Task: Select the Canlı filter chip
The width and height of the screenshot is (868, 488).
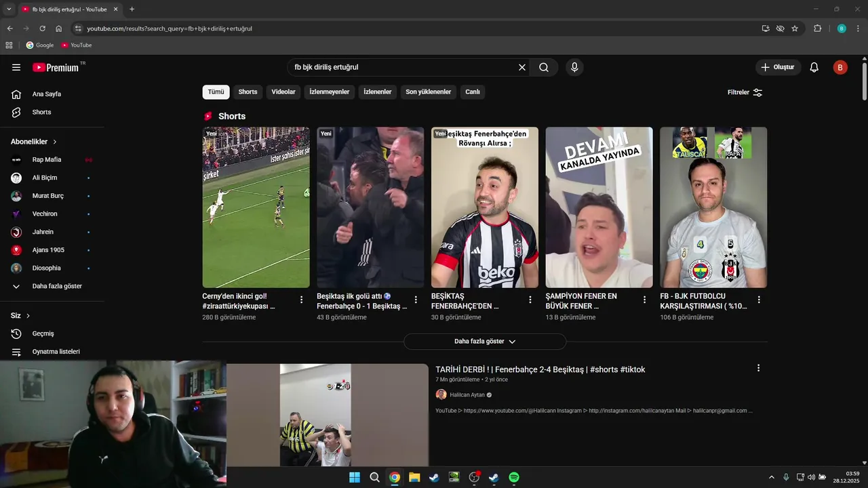Action: 473,92
